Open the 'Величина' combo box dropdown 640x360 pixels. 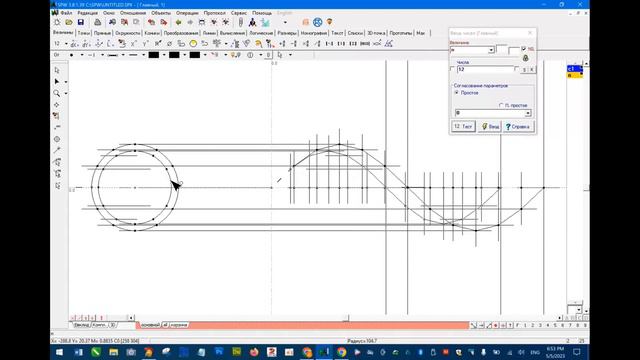tap(491, 50)
